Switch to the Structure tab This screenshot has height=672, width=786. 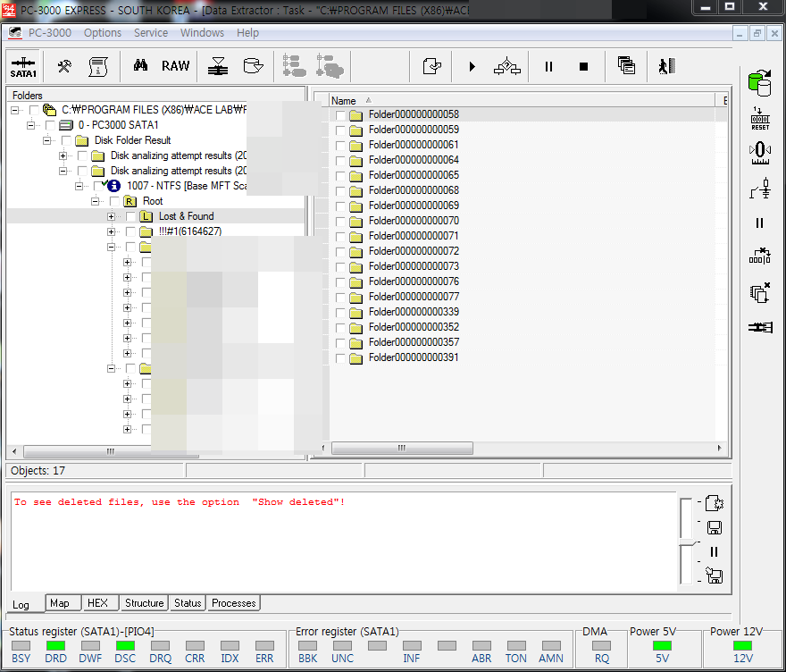pos(145,603)
